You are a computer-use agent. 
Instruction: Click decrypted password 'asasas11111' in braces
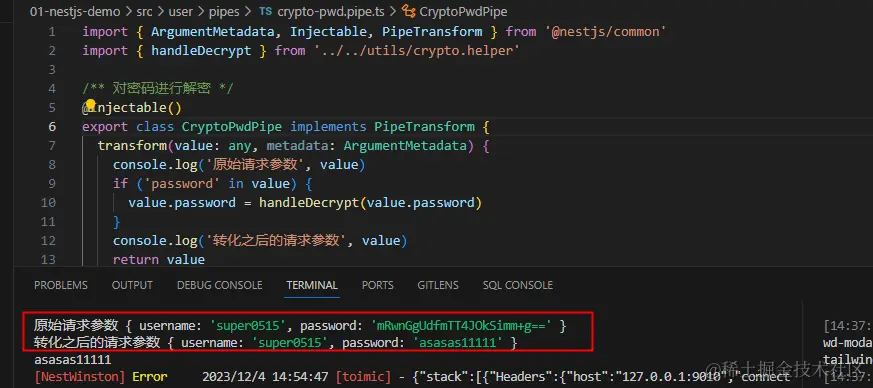459,343
